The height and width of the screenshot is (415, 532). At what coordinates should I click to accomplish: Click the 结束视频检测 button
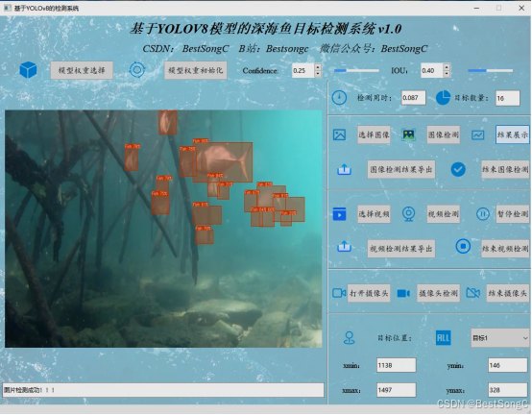click(x=505, y=249)
